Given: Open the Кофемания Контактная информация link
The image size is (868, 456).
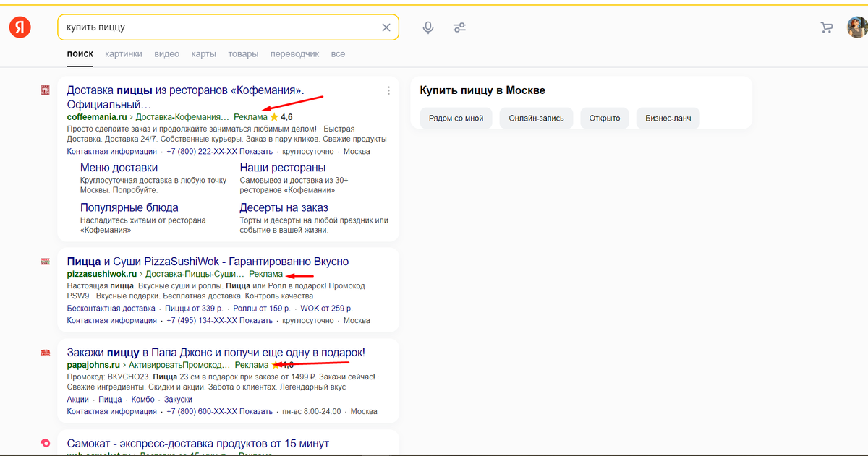Looking at the screenshot, I should 112,152.
